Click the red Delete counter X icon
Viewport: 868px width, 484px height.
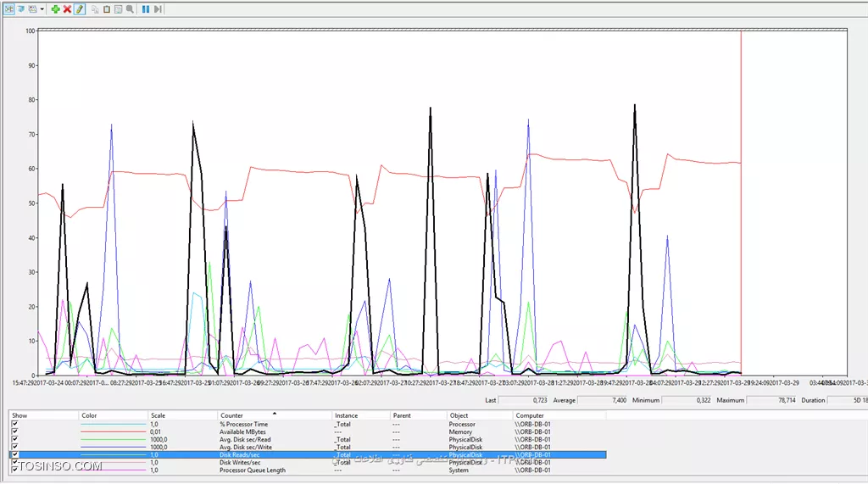67,8
